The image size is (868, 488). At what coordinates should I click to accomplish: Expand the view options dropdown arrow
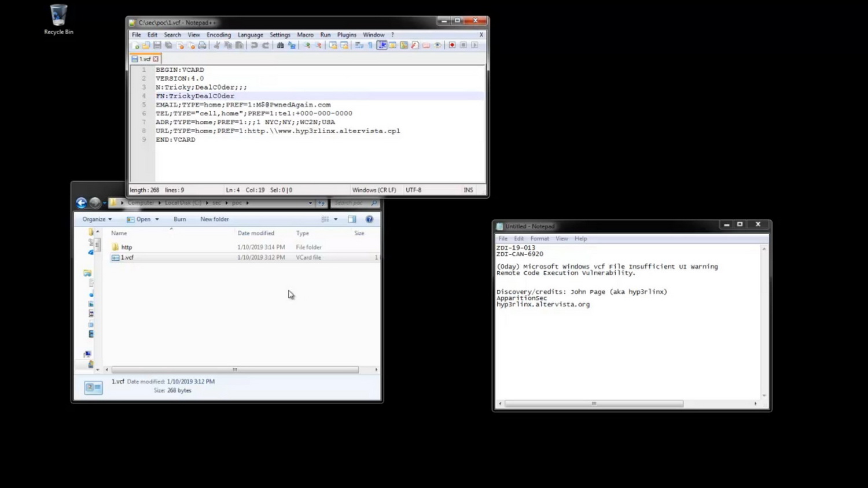coord(336,219)
